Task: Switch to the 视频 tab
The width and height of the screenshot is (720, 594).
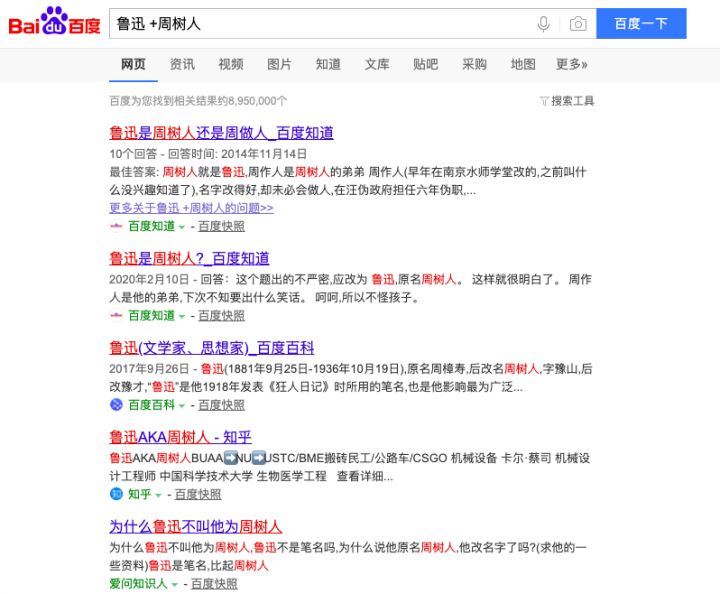Action: coord(231,64)
